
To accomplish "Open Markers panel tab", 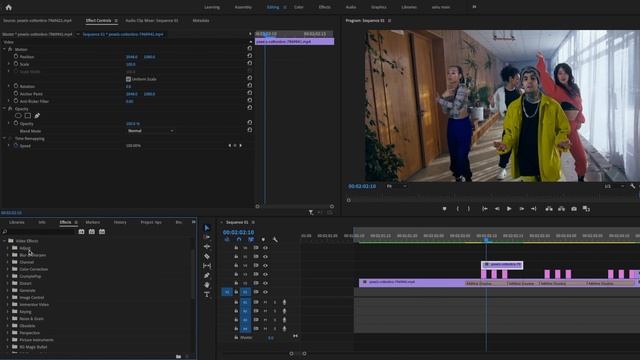I will (93, 222).
